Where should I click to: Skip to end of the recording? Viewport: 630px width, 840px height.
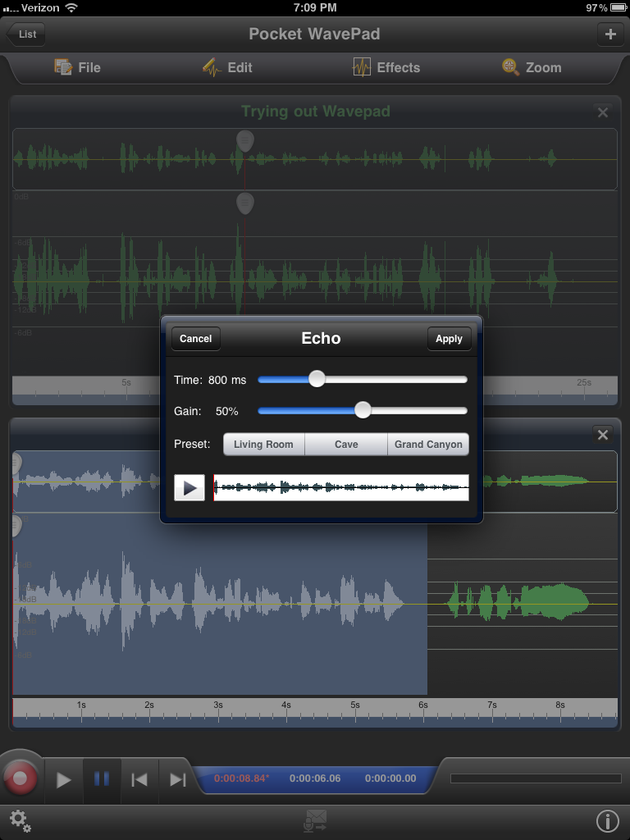pos(177,779)
